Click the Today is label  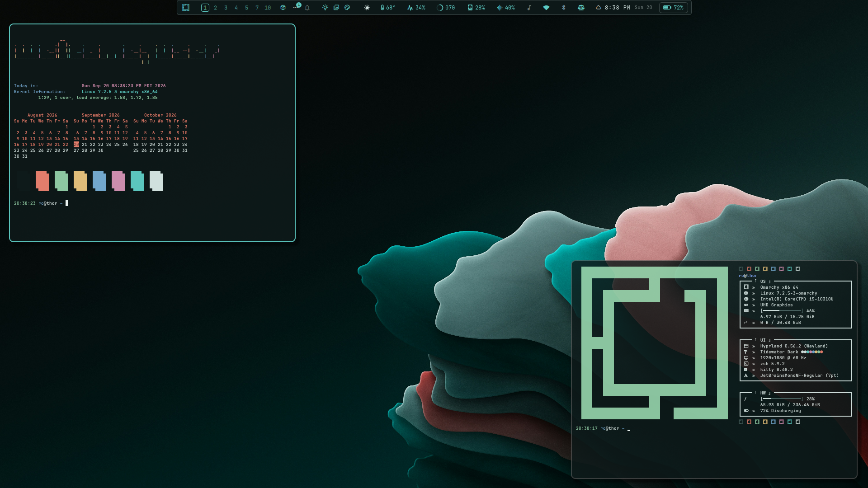tap(26, 86)
